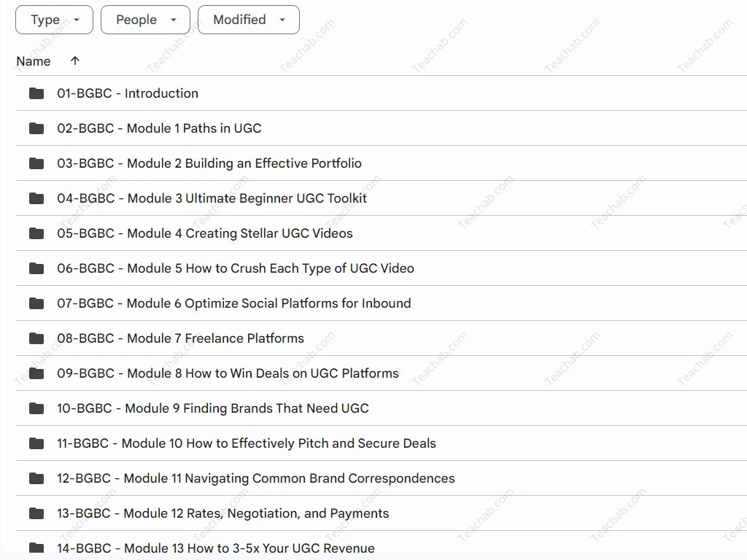Click folder icon for Module 12 Rates and Negotiation
The image size is (747, 560).
36,513
